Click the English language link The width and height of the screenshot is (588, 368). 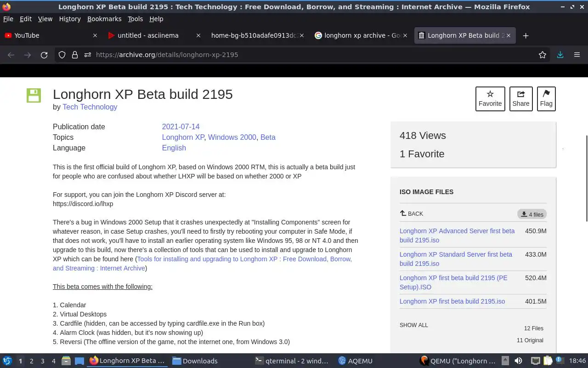click(174, 148)
